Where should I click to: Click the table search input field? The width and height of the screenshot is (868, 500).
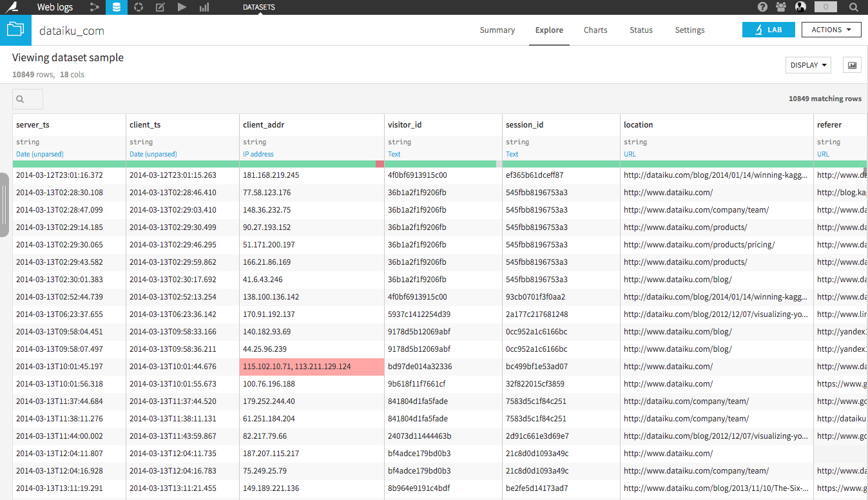(28, 99)
